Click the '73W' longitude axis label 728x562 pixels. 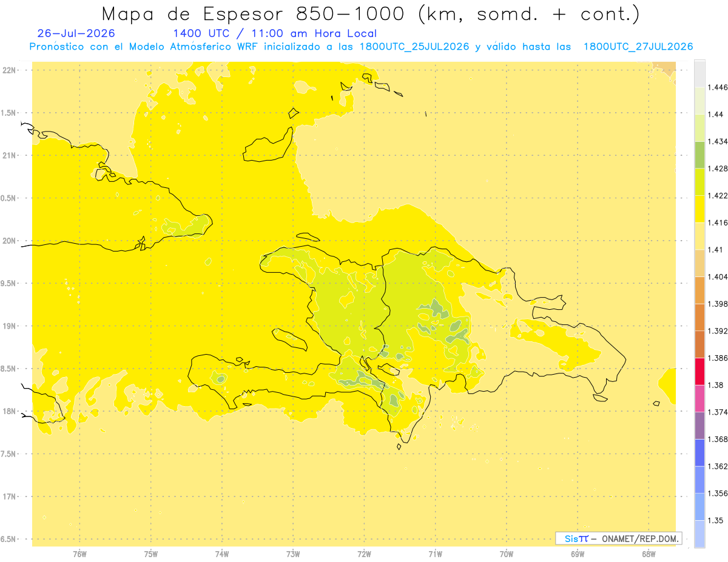point(293,554)
